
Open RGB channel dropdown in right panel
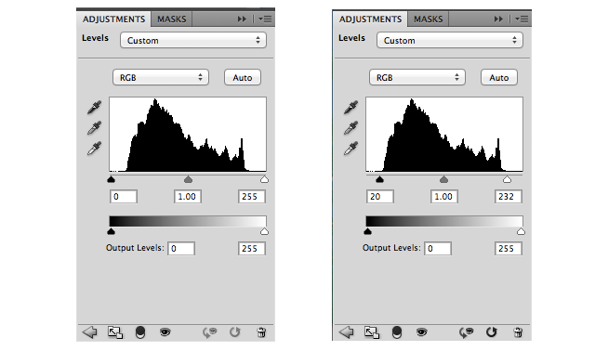point(417,77)
